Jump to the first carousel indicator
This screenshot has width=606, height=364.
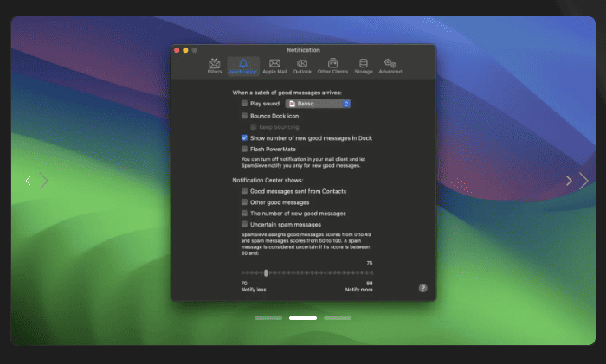(268, 318)
